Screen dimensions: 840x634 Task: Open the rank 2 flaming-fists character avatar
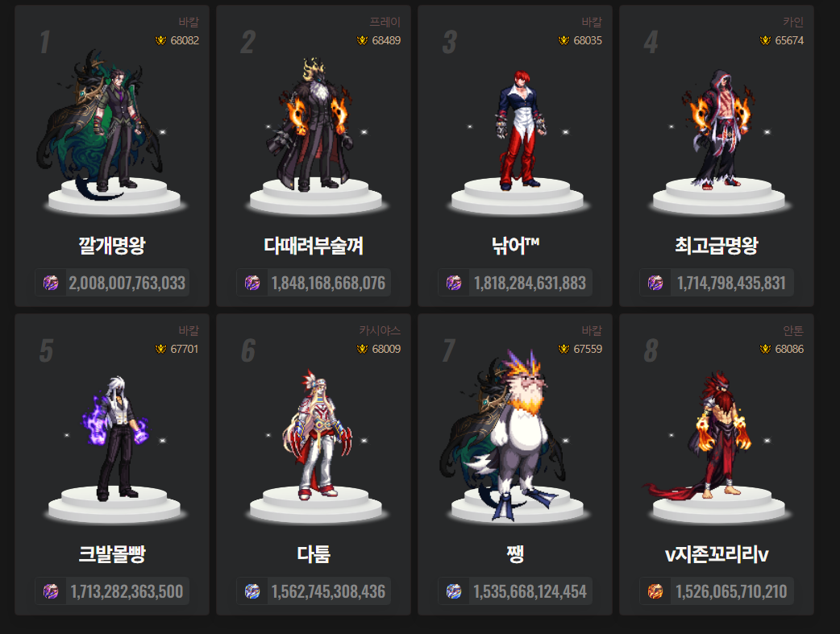point(314,126)
